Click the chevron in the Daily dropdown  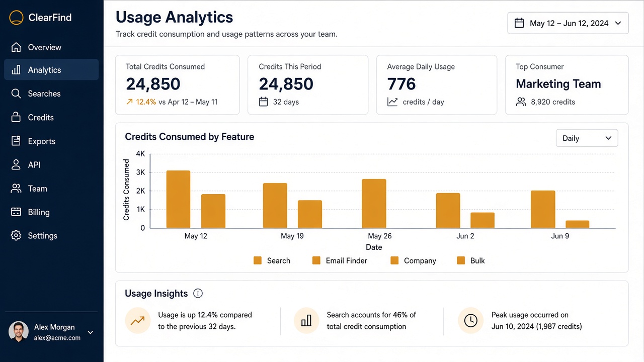point(608,138)
